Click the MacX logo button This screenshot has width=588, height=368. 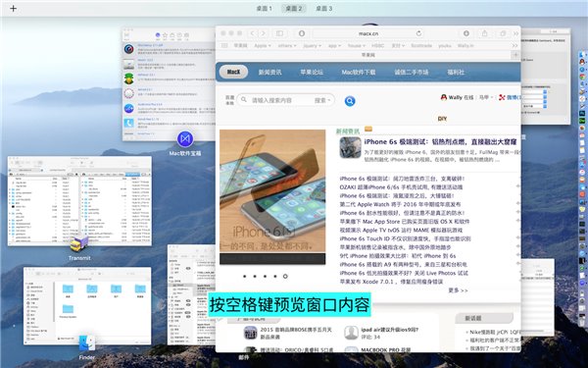233,72
